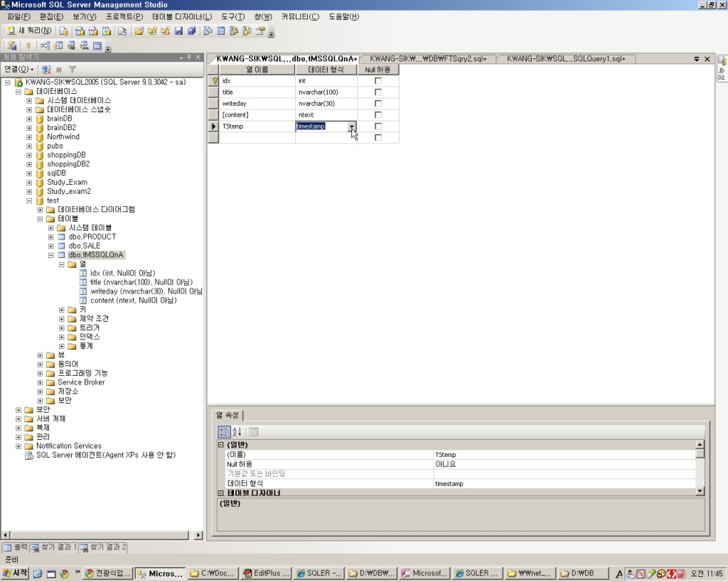This screenshot has width=728, height=582.
Task: Open the timestamp data type dropdown arrow
Action: [351, 126]
